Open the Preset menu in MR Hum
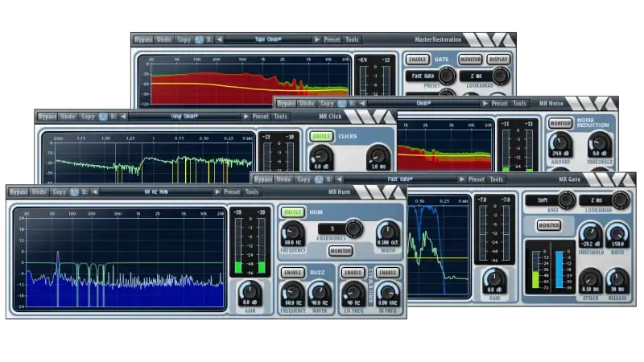Screen dimensions: 644x362 232,192
